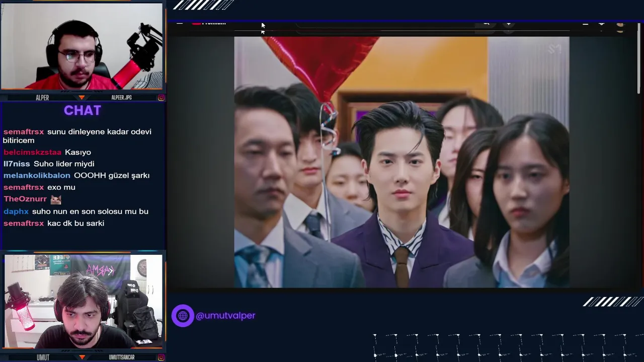Click semaftrsx's "sunu dinleyene kadar" message
Image resolution: width=644 pixels, height=362 pixels.
tap(77, 136)
